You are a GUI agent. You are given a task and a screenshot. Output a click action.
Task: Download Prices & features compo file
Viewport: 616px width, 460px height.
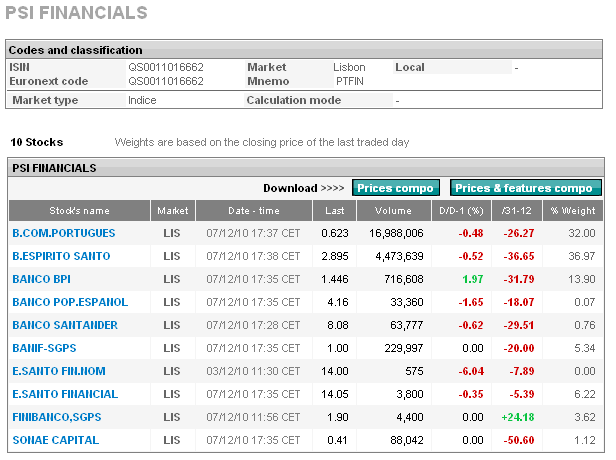[x=525, y=188]
